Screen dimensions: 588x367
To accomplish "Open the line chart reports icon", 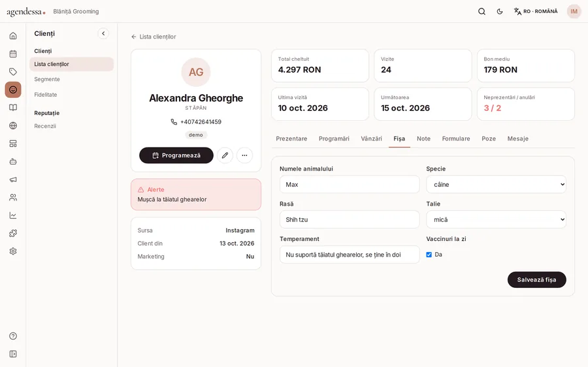I will coord(13,215).
